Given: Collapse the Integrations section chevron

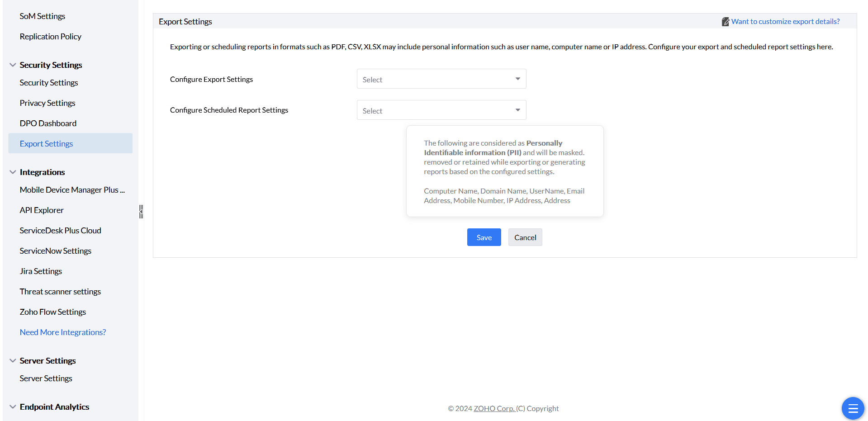Looking at the screenshot, I should [x=13, y=172].
